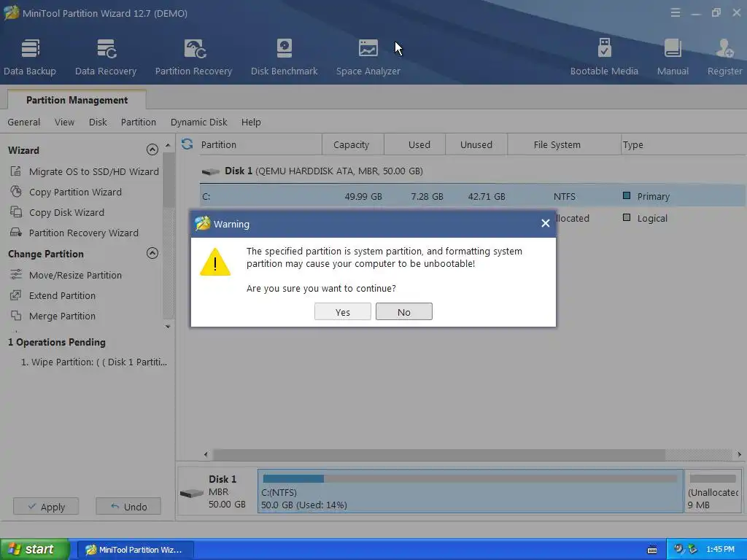Select the Unallocated 9 MB block in the disk map

(713, 491)
